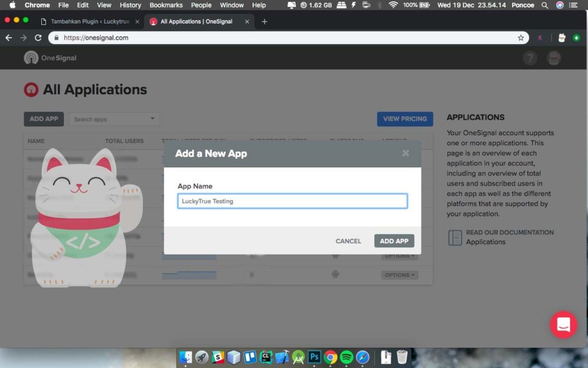Close the All Applications OneSignal tab
The image size is (588, 368).
pyautogui.click(x=247, y=22)
